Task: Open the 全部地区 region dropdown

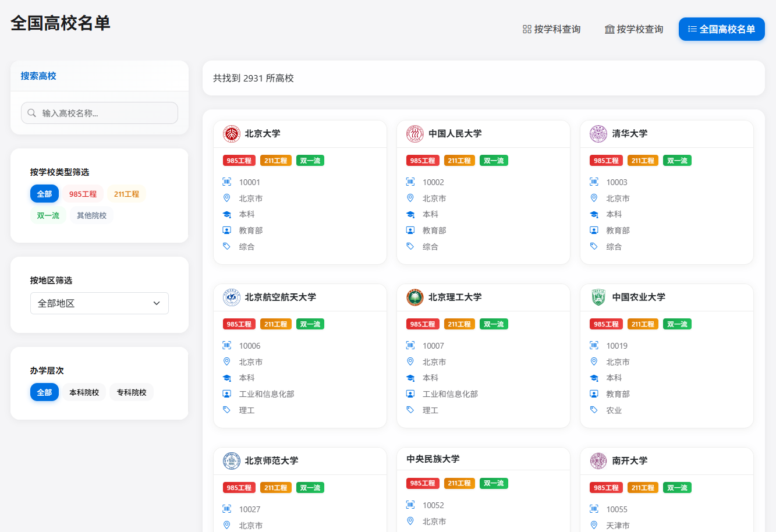Action: coord(100,303)
